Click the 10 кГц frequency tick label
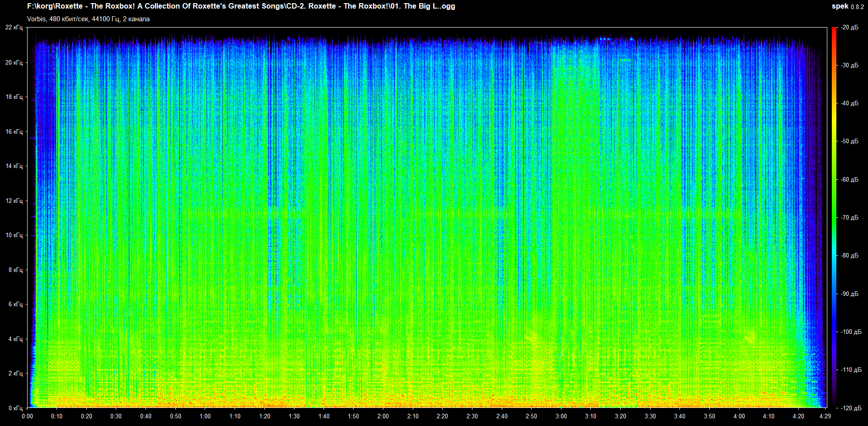This screenshot has width=868, height=426. coord(14,235)
